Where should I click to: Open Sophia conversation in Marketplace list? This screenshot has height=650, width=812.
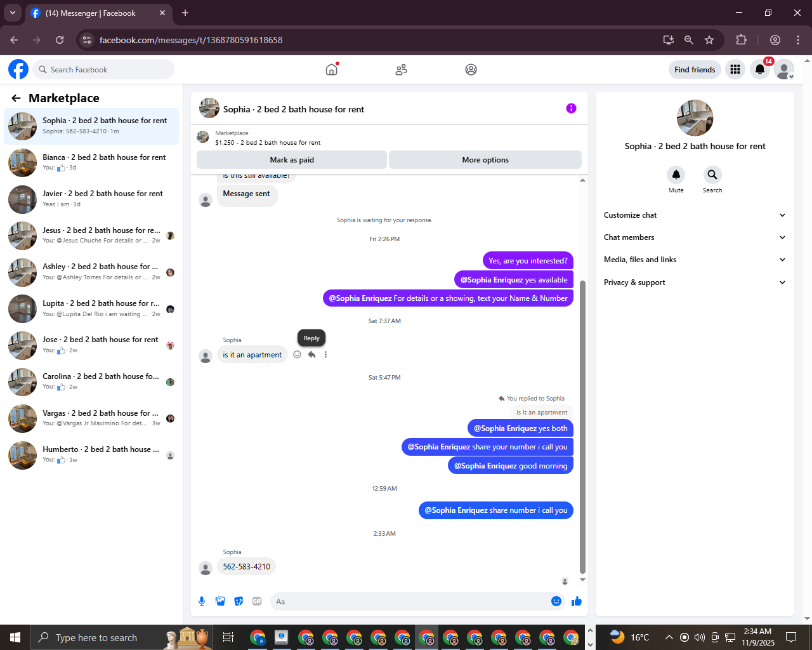[x=91, y=126]
